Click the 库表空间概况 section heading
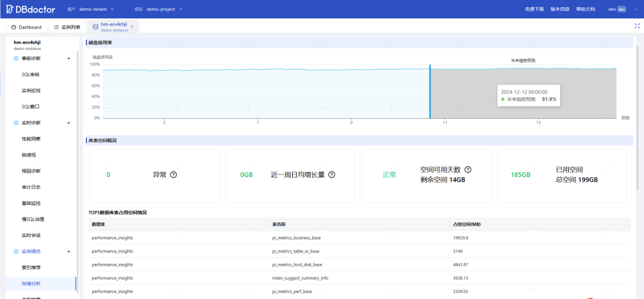 (x=103, y=141)
